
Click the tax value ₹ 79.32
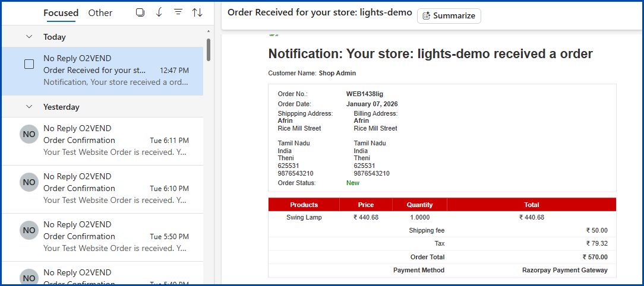596,244
